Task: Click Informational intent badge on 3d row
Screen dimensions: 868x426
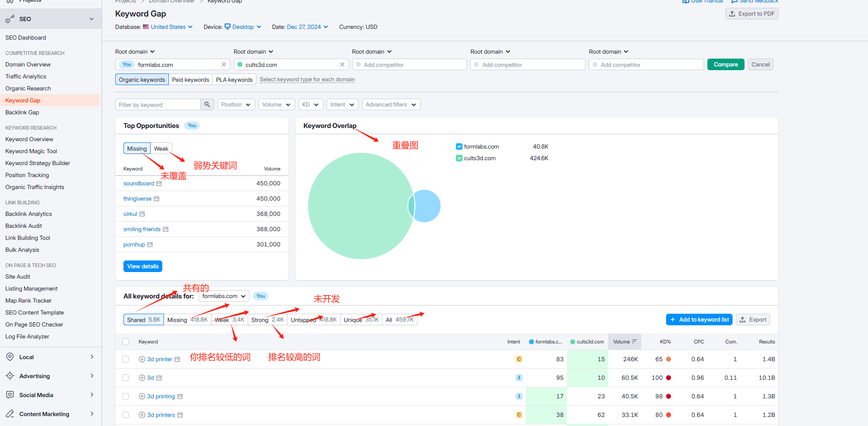Action: pos(519,378)
